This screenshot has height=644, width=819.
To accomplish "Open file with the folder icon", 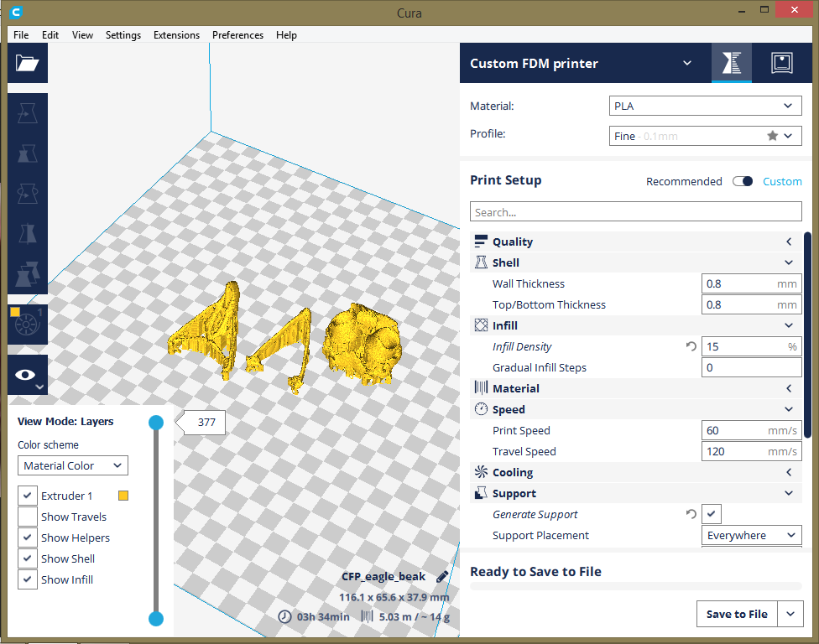I will (27, 63).
